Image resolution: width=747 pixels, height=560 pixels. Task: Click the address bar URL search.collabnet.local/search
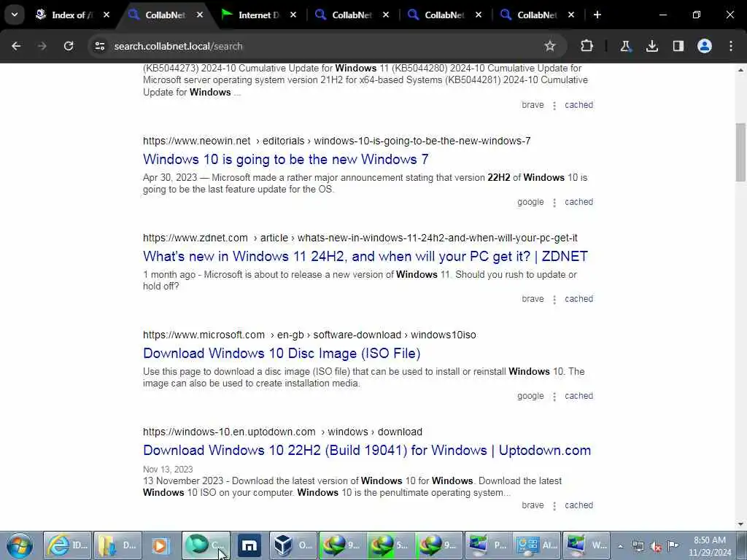(178, 46)
